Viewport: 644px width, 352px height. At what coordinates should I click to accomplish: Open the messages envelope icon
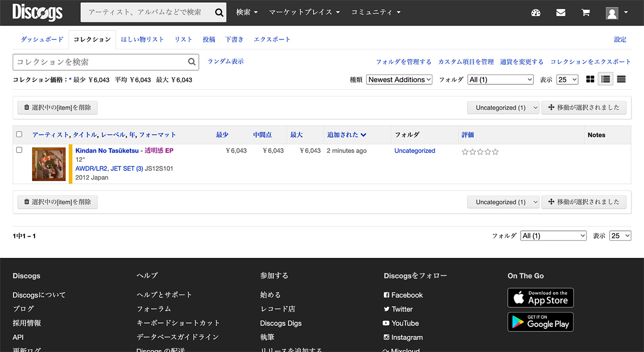point(561,13)
